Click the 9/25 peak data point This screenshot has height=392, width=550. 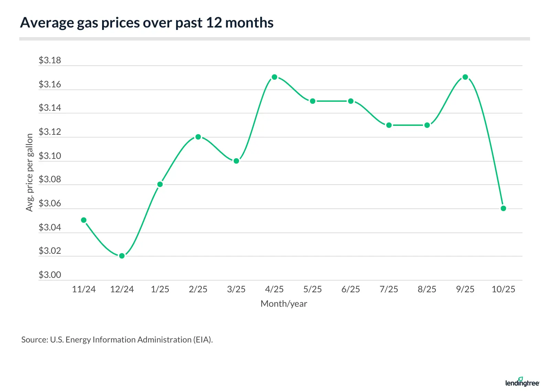[x=465, y=77]
